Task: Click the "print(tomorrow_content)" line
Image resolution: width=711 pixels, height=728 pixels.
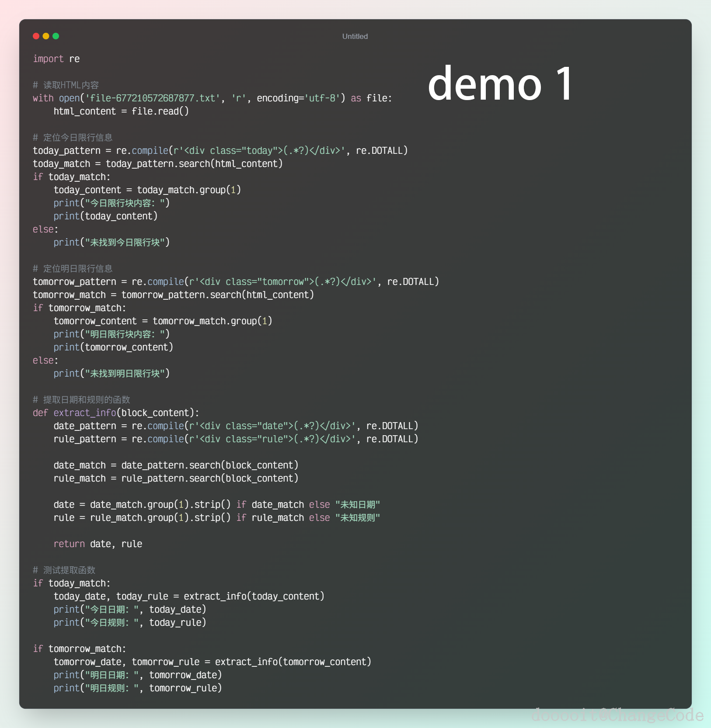Action: pyautogui.click(x=114, y=347)
